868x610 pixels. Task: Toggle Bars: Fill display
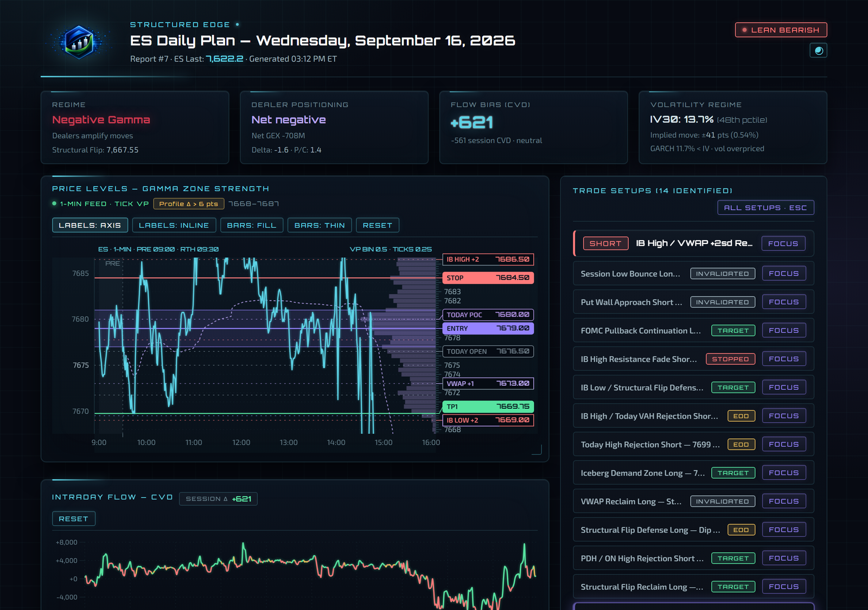pyautogui.click(x=252, y=226)
